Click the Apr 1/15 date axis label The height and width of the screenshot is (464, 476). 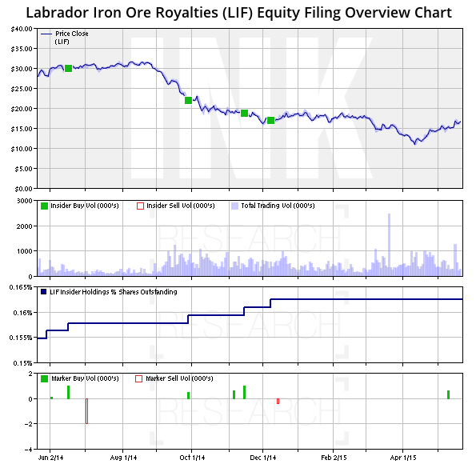403,458
